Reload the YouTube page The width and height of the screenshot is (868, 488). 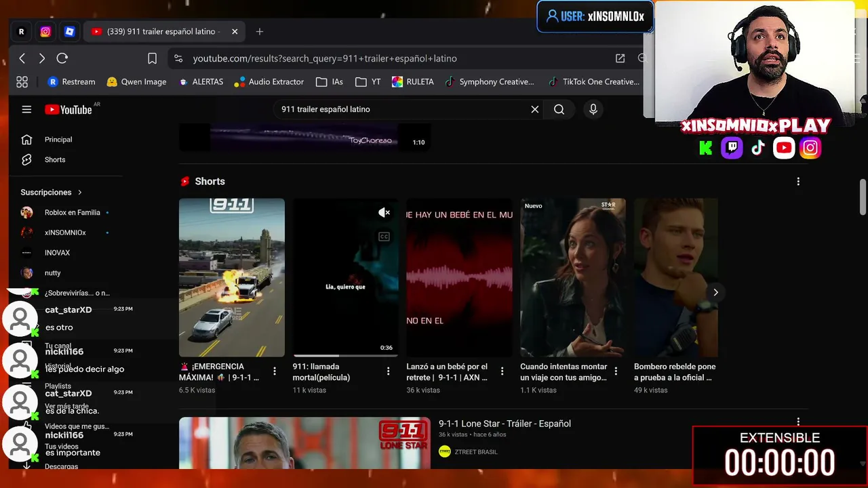(x=62, y=58)
